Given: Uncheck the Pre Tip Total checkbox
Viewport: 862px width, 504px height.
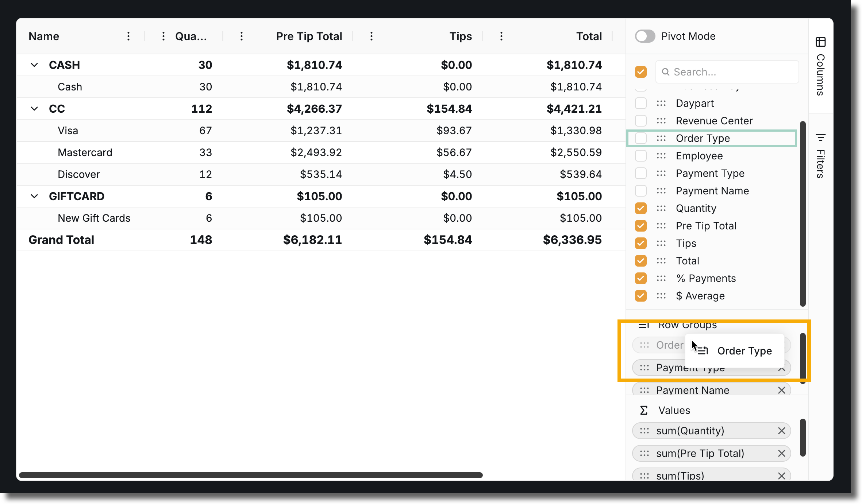Looking at the screenshot, I should pyautogui.click(x=640, y=226).
